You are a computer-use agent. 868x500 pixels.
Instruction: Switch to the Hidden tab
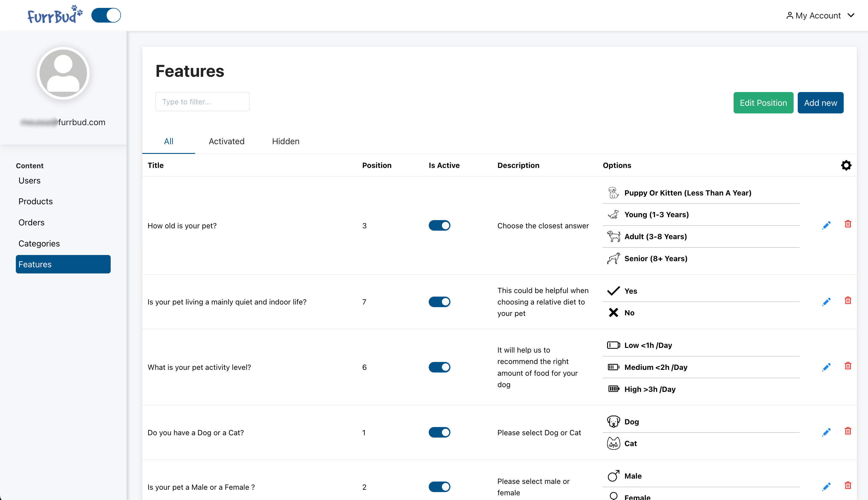point(286,141)
